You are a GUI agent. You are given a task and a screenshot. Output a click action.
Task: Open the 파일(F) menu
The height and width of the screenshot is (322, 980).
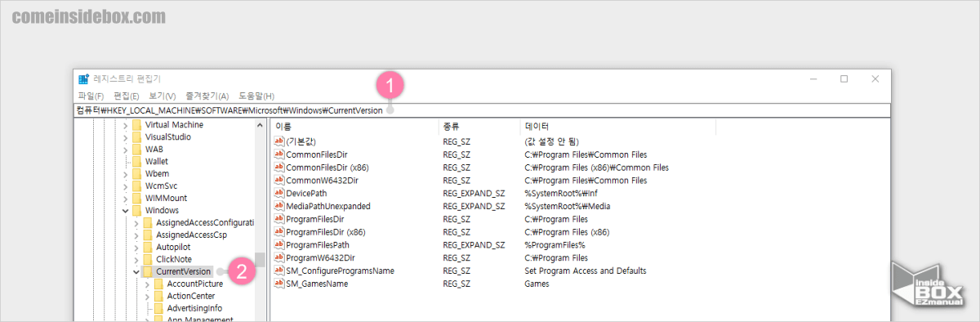pyautogui.click(x=91, y=96)
